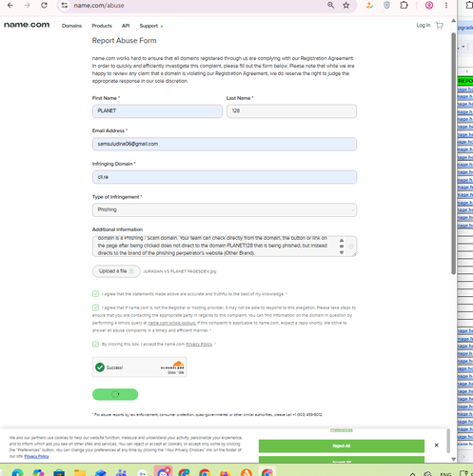
Task: Open Privacy Policy link in cookie banner
Action: click(36, 456)
